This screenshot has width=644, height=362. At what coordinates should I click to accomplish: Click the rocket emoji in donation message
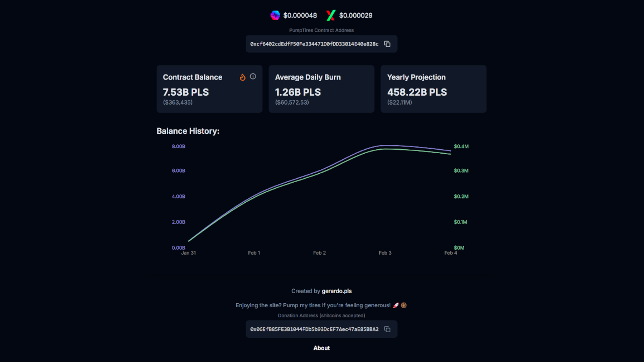click(x=396, y=305)
